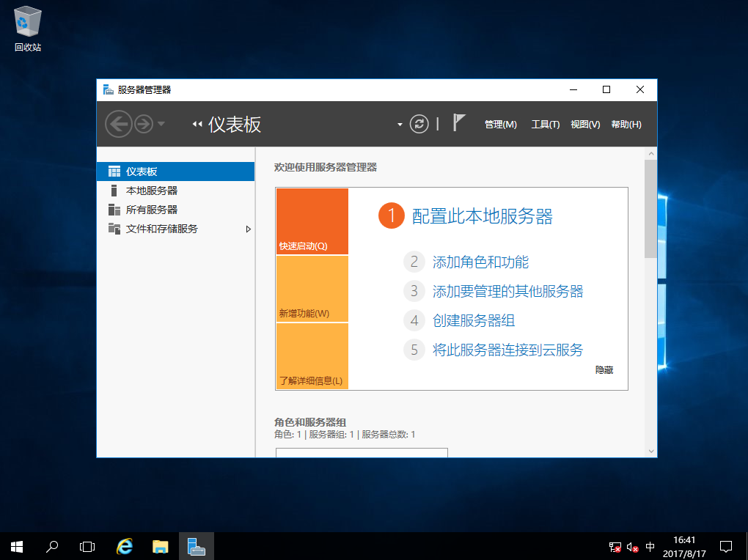748x560 pixels.
Task: Open the notifications flag
Action: click(458, 122)
